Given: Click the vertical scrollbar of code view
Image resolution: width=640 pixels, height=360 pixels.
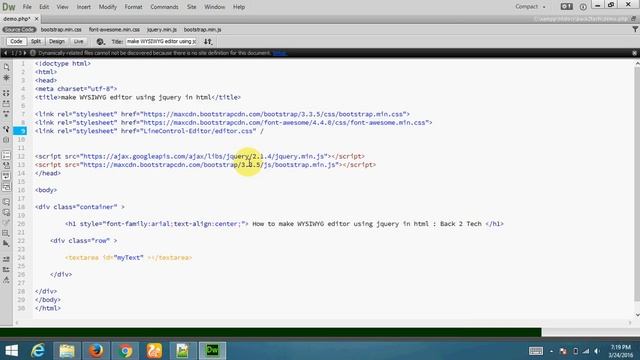Looking at the screenshot, I should [637, 184].
